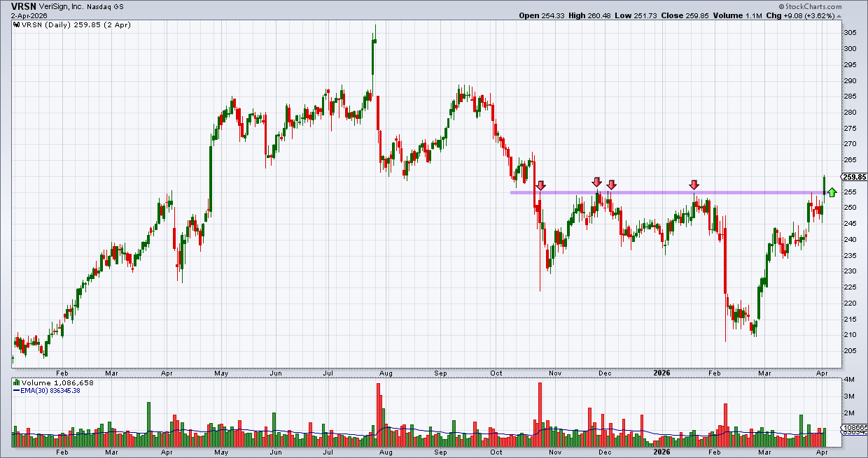Click the 235 price axis label
Viewport: 868px width, 458px height.
tap(850, 255)
